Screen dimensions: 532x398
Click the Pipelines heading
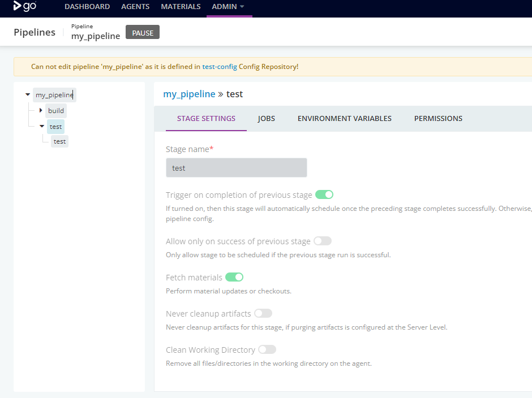(35, 32)
